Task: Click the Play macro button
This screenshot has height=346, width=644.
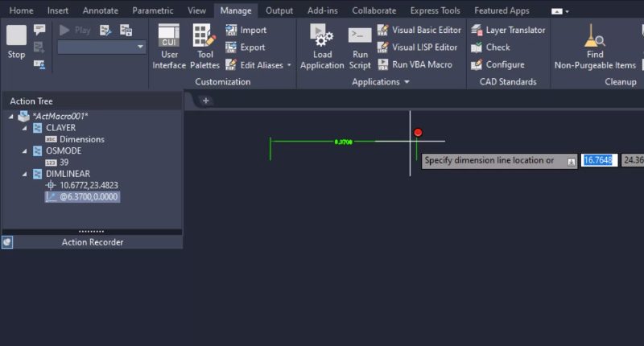Action: 75,30
